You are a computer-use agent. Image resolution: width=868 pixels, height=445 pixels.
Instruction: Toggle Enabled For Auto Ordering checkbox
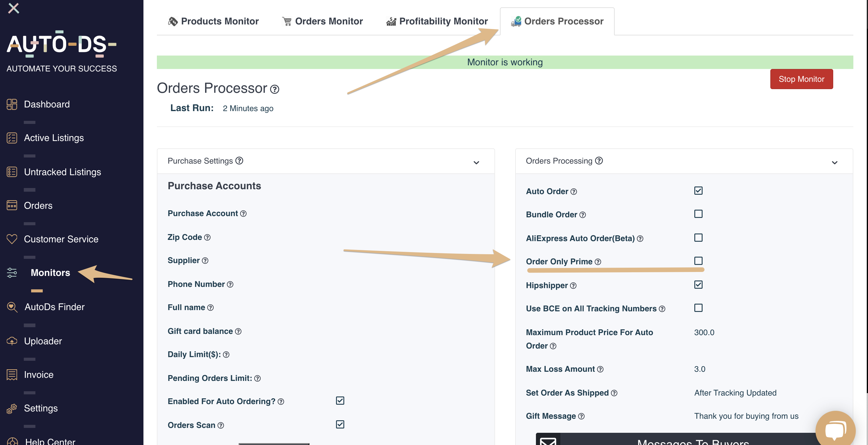[340, 400]
